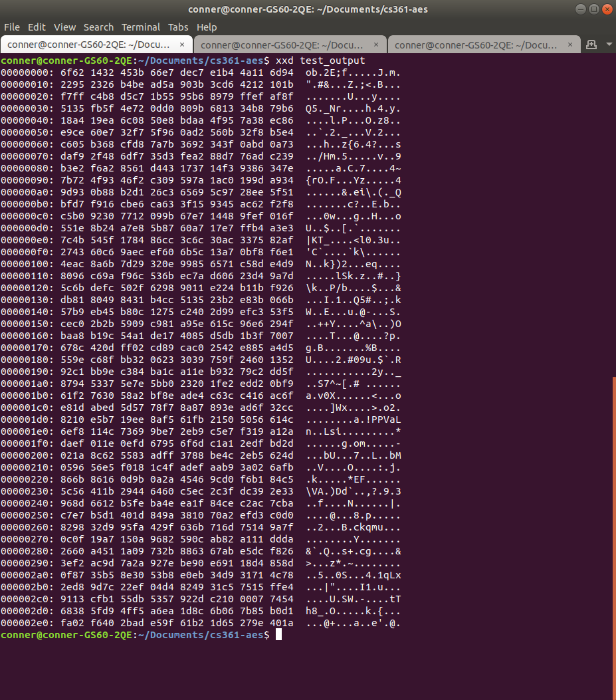The height and width of the screenshot is (700, 616).
Task: Click ASCII text '{rO.F...Yz.....4'
Action: pyautogui.click(x=353, y=180)
